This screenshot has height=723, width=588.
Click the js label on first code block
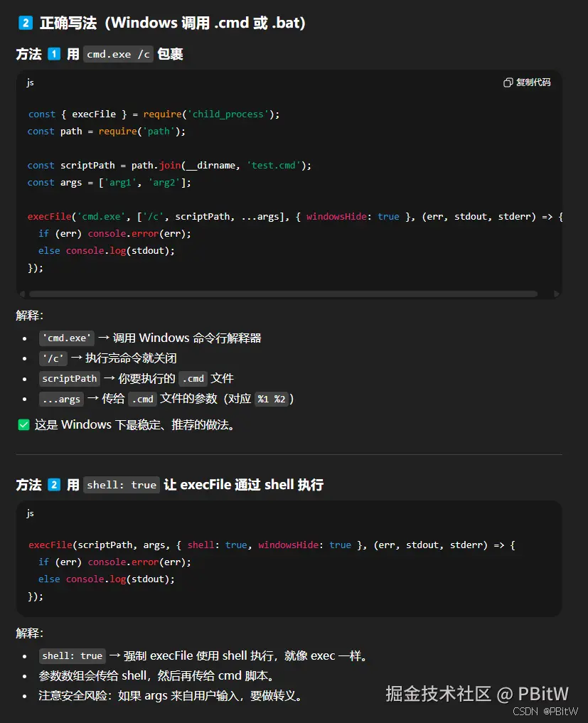[x=30, y=82]
